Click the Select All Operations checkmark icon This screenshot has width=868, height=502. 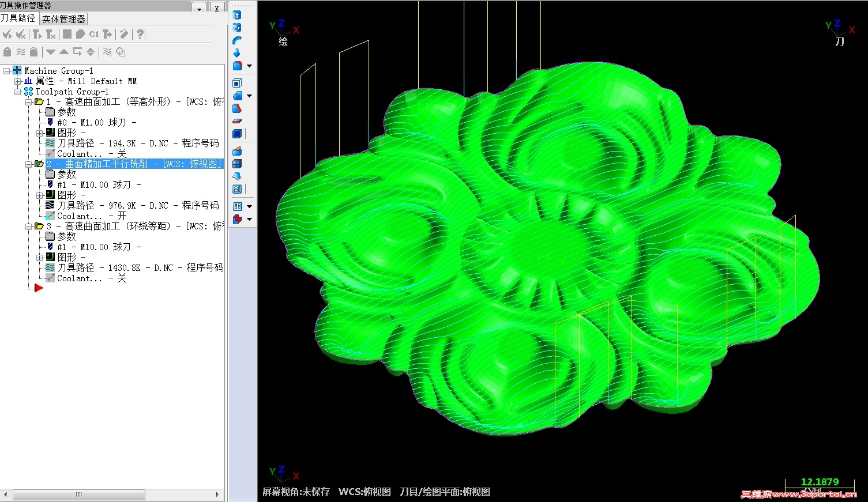[7, 35]
